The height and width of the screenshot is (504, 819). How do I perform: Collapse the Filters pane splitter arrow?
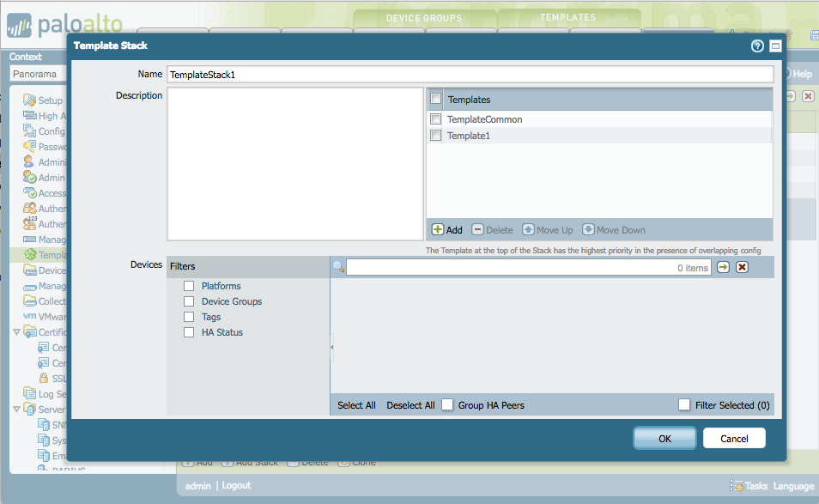pos(331,347)
